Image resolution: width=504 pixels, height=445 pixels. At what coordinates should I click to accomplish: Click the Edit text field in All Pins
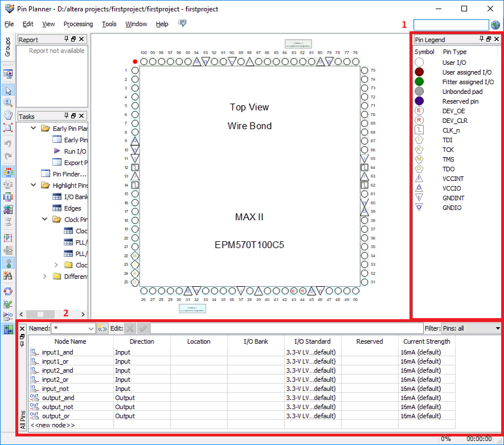(x=286, y=328)
